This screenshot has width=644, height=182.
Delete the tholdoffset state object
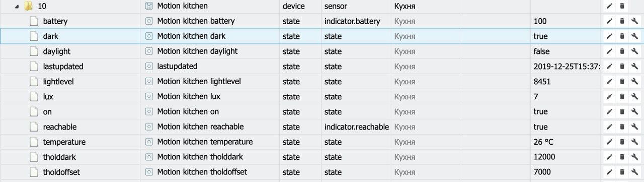coord(622,172)
